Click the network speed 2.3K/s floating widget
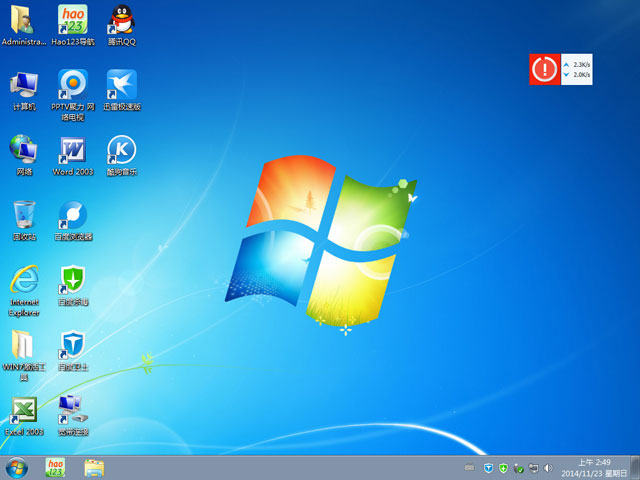640x480 pixels. coord(577,69)
